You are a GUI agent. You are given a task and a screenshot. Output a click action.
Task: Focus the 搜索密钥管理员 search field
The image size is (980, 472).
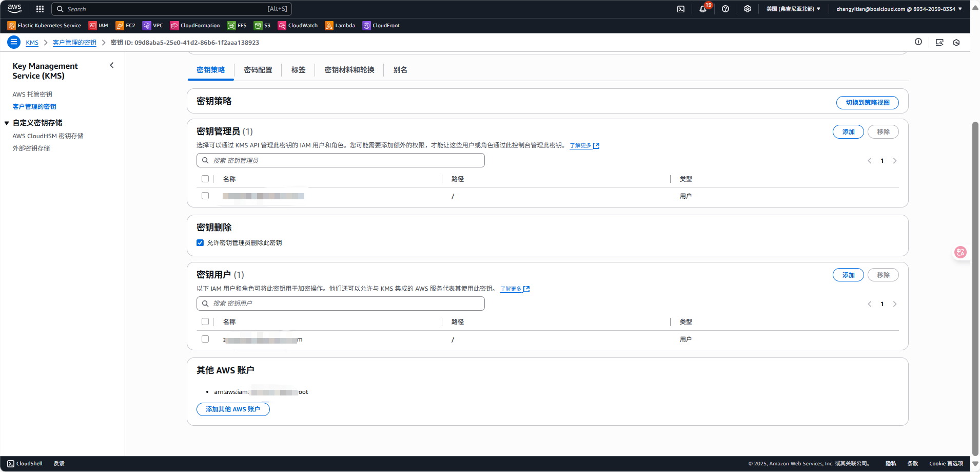pos(341,160)
